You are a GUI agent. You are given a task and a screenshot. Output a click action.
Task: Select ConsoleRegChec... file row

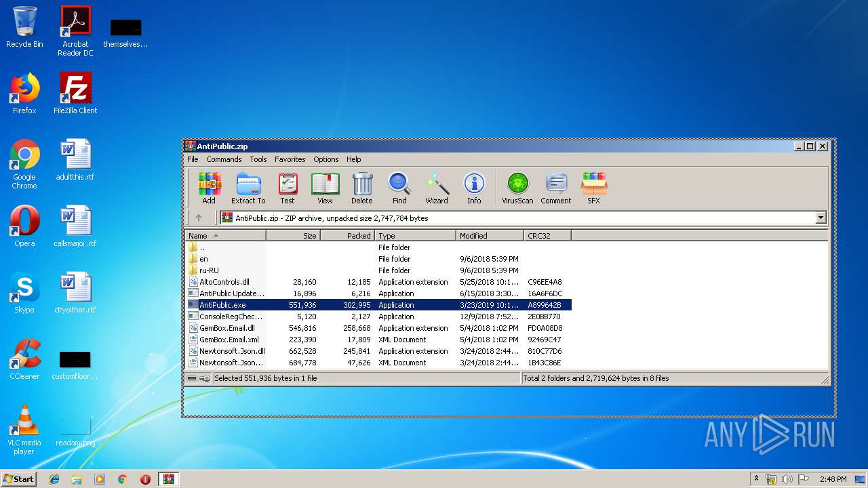click(378, 317)
